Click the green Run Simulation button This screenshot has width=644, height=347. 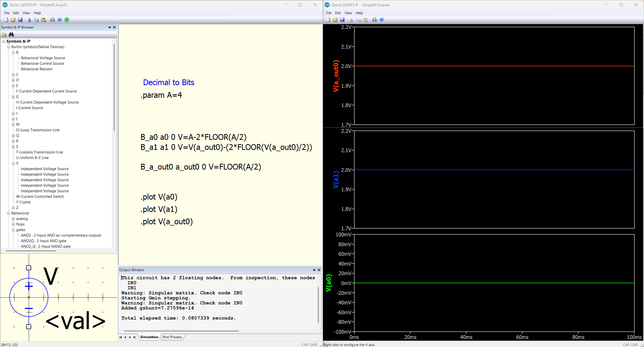[x=67, y=20]
